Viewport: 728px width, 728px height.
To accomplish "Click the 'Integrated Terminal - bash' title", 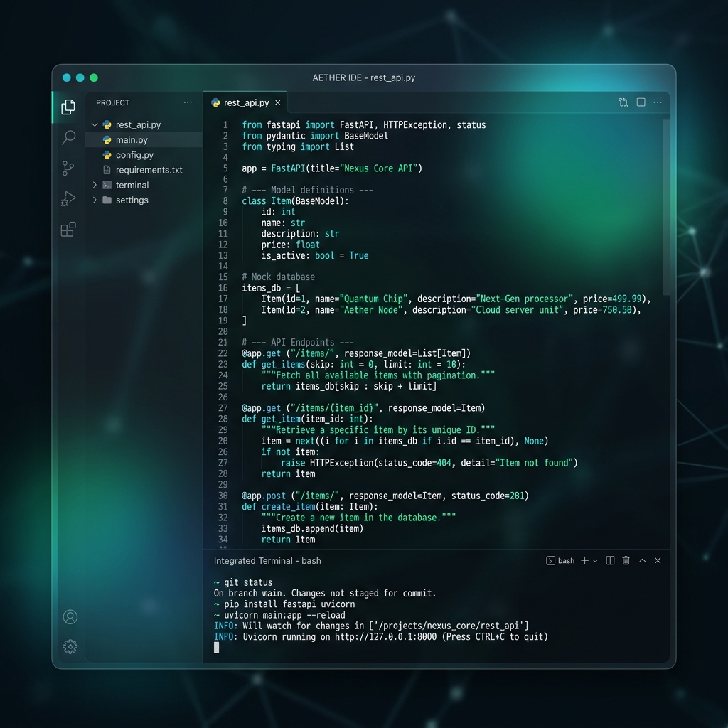I will (x=267, y=561).
